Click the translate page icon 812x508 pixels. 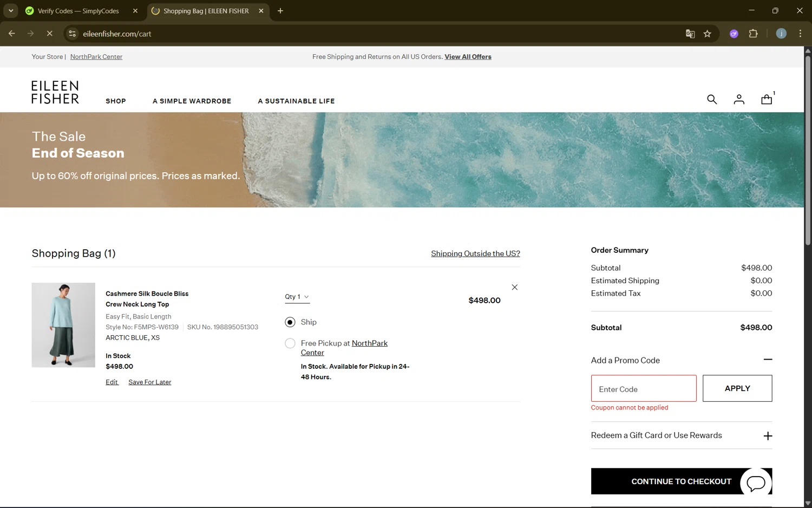pyautogui.click(x=690, y=34)
